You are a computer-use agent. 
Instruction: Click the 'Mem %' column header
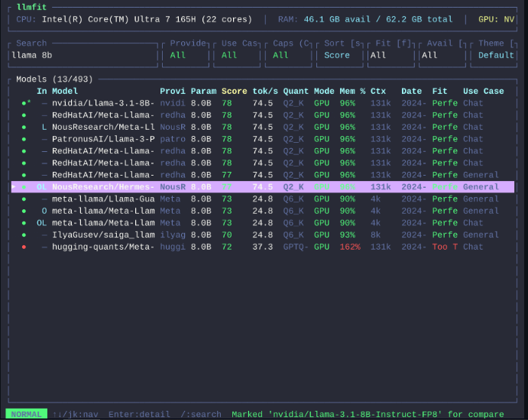point(352,91)
